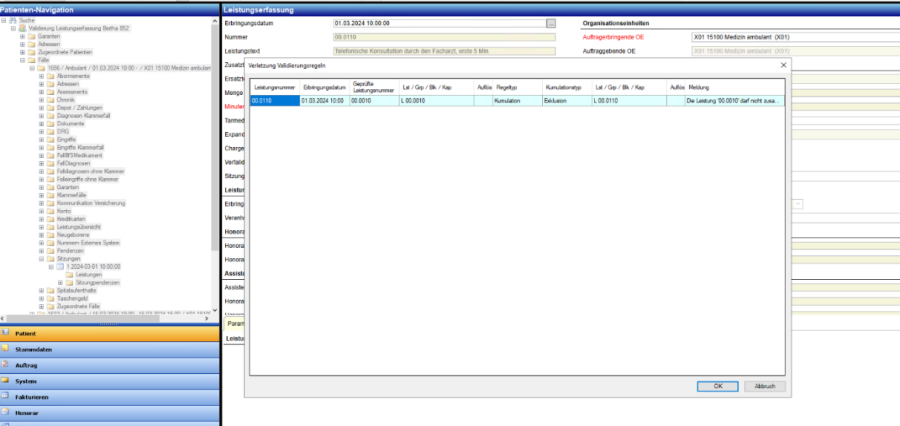Click the folder icon next to Leistungen

click(69, 275)
